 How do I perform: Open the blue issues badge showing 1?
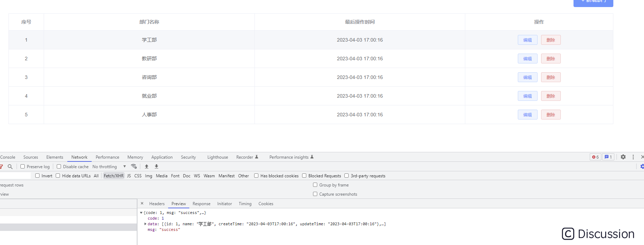point(608,157)
